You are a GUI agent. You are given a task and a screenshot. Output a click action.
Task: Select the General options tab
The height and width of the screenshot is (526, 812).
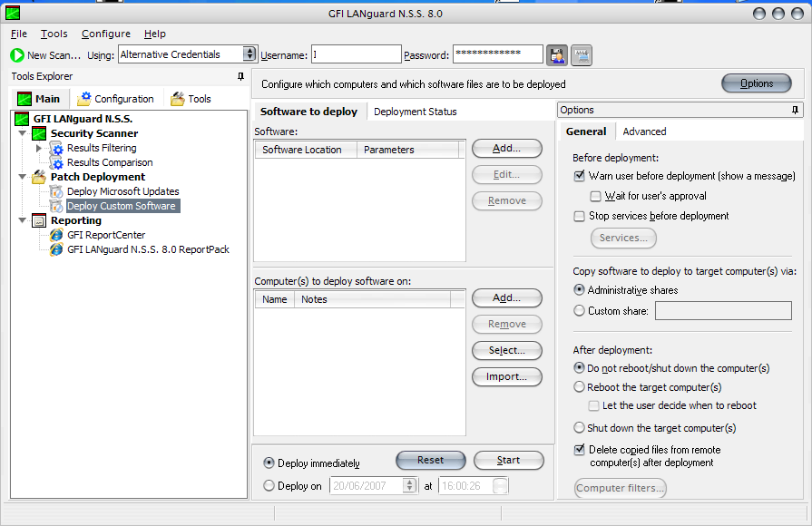point(586,131)
